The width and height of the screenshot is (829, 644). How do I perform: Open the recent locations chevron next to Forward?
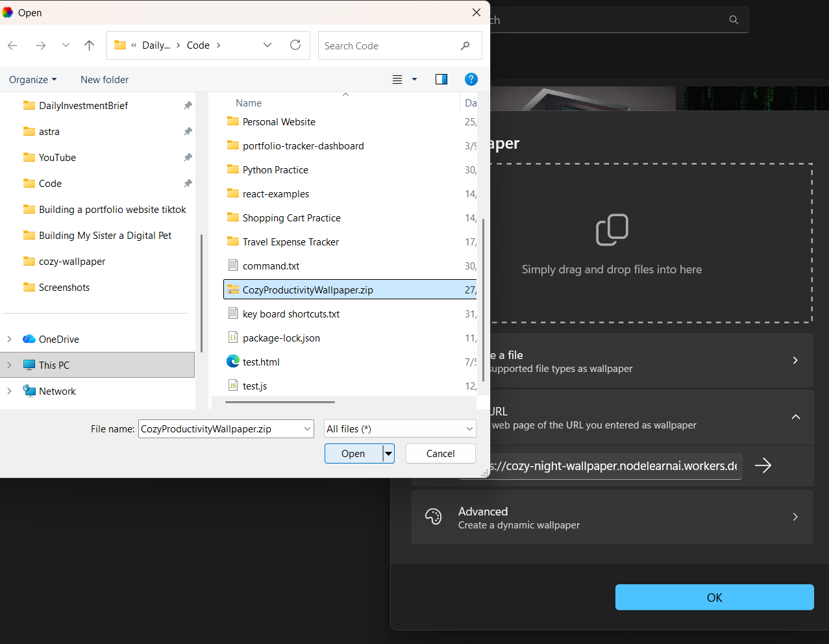point(66,45)
